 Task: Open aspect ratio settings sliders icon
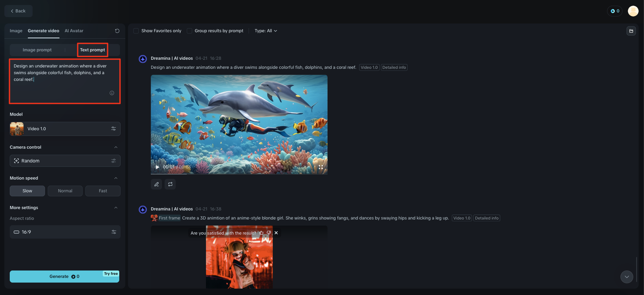(x=114, y=232)
